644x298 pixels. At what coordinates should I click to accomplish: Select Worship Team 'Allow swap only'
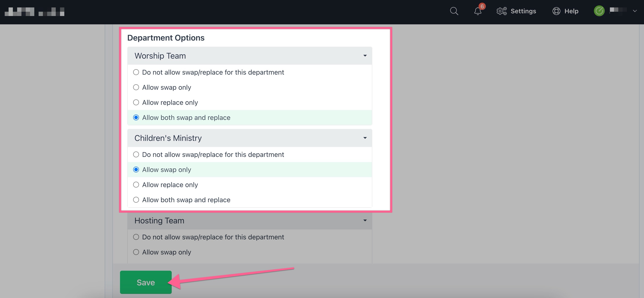136,87
